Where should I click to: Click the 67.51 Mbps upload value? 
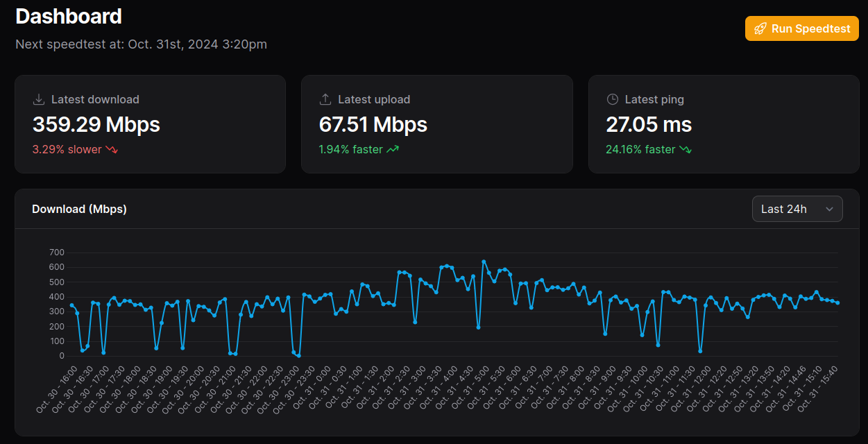pyautogui.click(x=373, y=125)
